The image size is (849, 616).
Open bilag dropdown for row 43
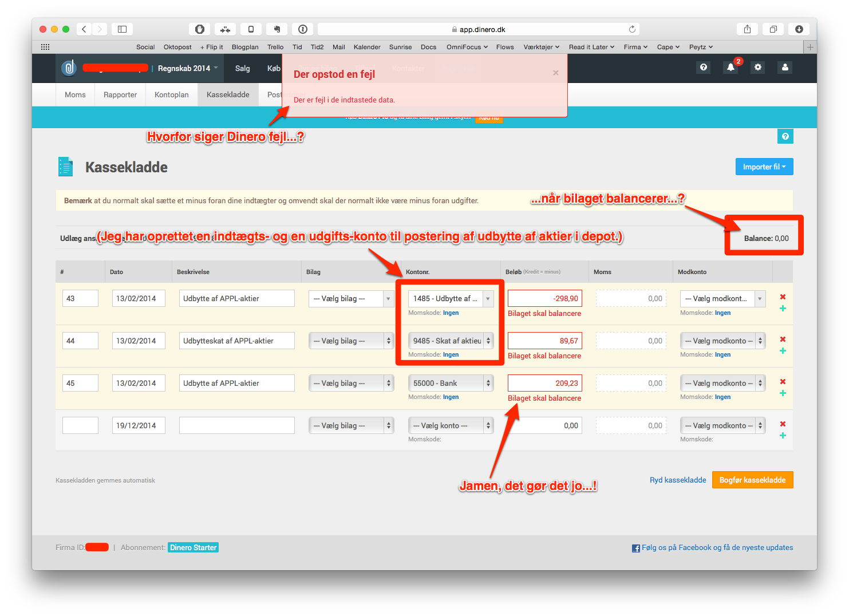pyautogui.click(x=351, y=298)
